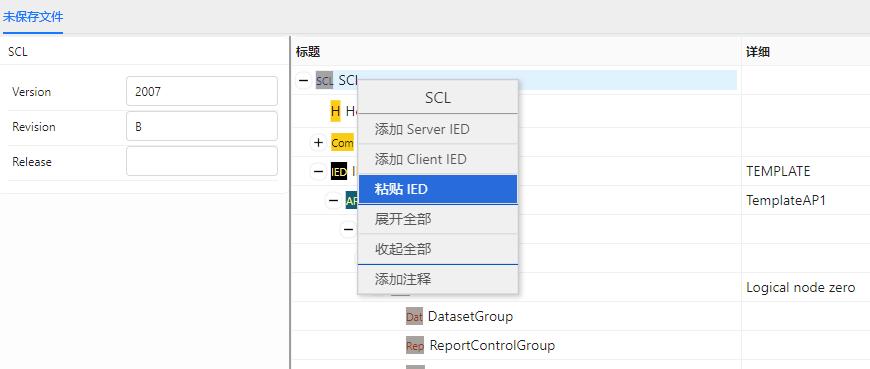
Task: Click the Revision label
Action: 34,127
